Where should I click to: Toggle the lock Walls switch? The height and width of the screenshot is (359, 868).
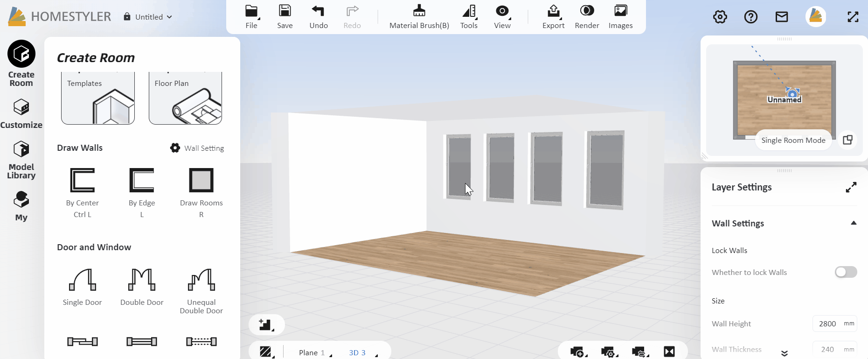coord(846,272)
